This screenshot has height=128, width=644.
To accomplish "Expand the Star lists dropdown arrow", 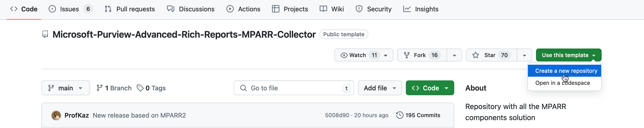I will 524,55.
